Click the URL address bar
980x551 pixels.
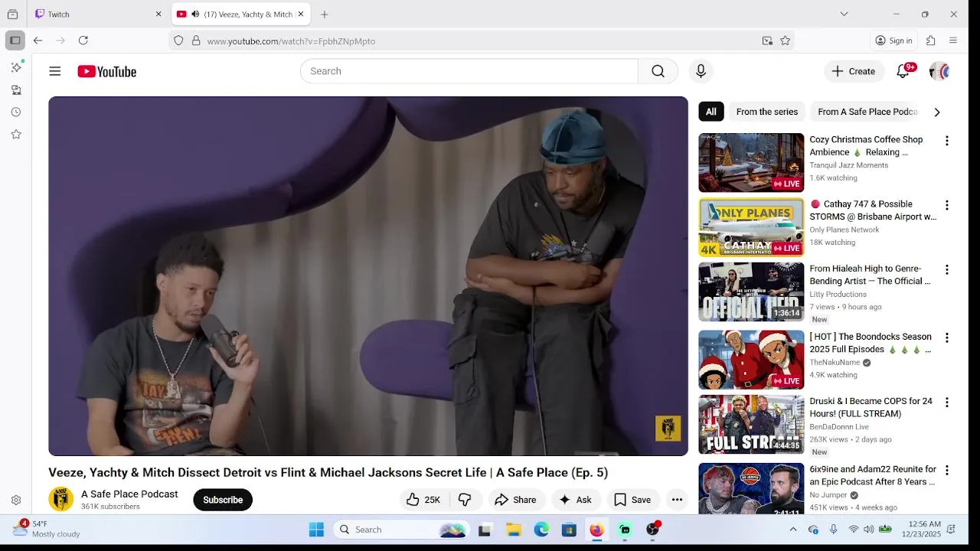coord(482,41)
